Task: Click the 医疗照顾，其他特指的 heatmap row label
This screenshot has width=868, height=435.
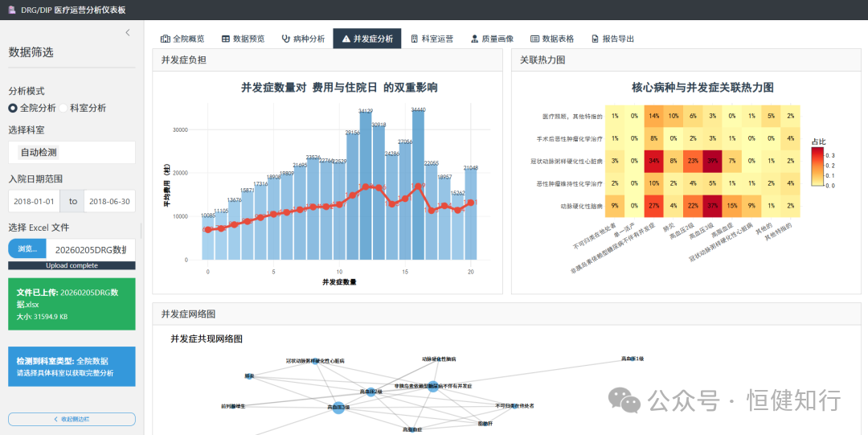Action: (x=572, y=117)
